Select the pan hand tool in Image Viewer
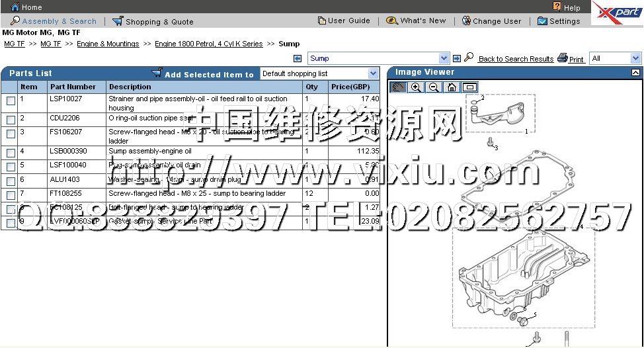The height and width of the screenshot is (348, 644). pyautogui.click(x=398, y=87)
